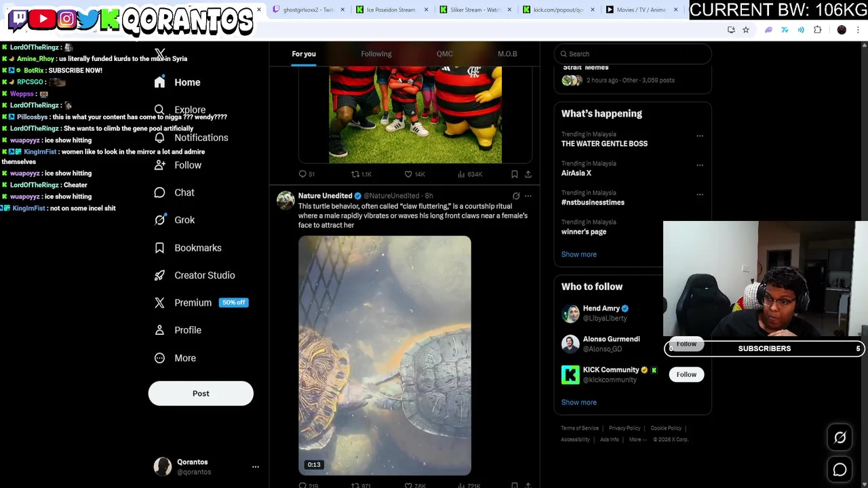The height and width of the screenshot is (488, 868).
Task: Expand the More footer links menu
Action: click(637, 439)
